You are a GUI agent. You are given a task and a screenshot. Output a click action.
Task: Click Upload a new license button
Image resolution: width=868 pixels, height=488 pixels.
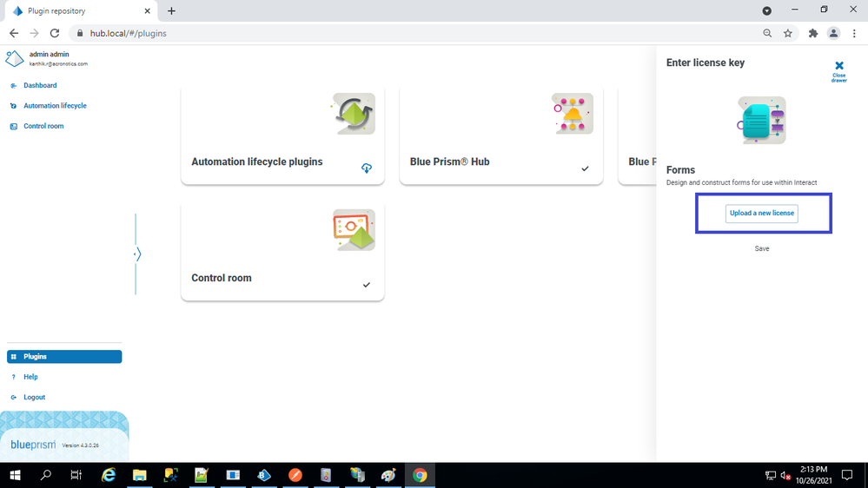(x=762, y=213)
